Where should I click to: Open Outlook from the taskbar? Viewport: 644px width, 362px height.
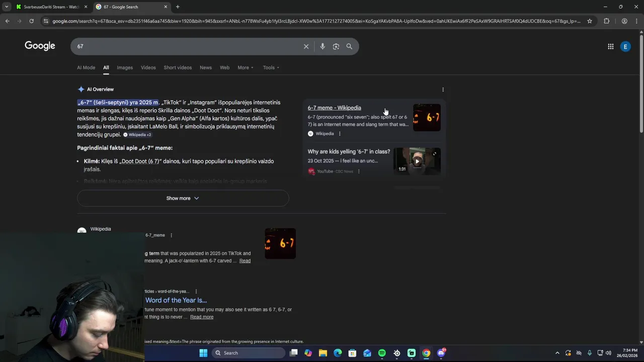click(x=367, y=353)
